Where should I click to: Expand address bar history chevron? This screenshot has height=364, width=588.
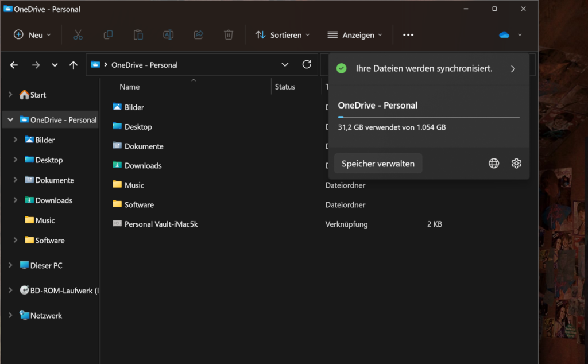tap(285, 64)
